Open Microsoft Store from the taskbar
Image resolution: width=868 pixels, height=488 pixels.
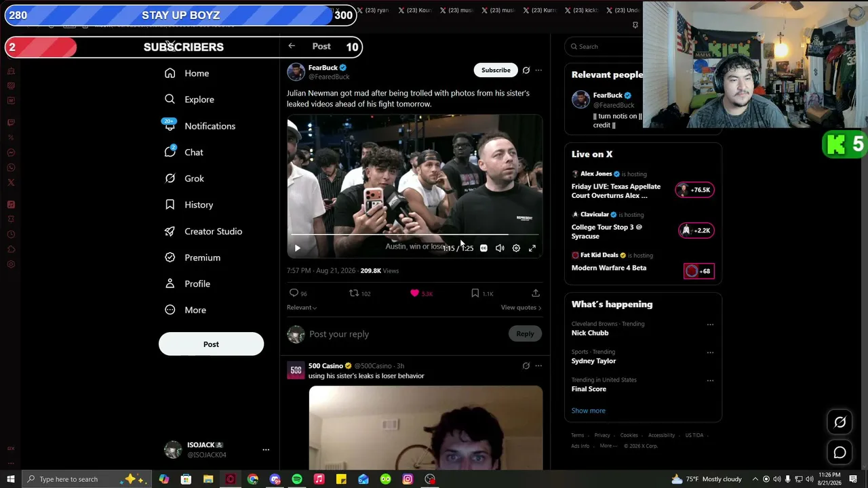(x=186, y=479)
